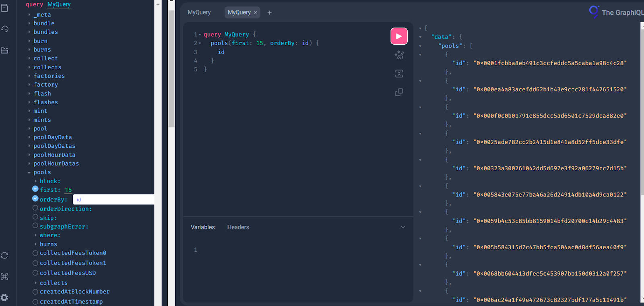The image size is (644, 306).
Task: Expand the poolDayData field
Action: click(29, 137)
